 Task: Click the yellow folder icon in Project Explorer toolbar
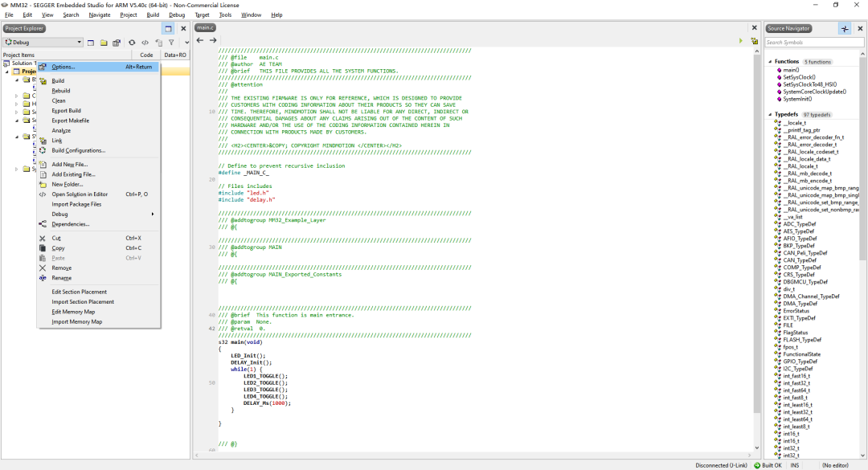(104, 43)
